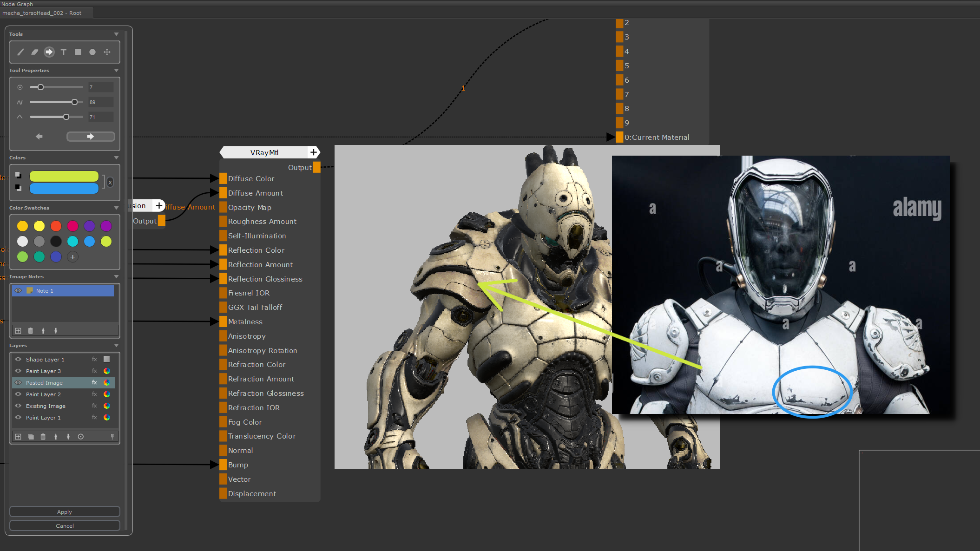980x551 pixels.
Task: Select the Rectangle shape tool
Action: pos(78,52)
